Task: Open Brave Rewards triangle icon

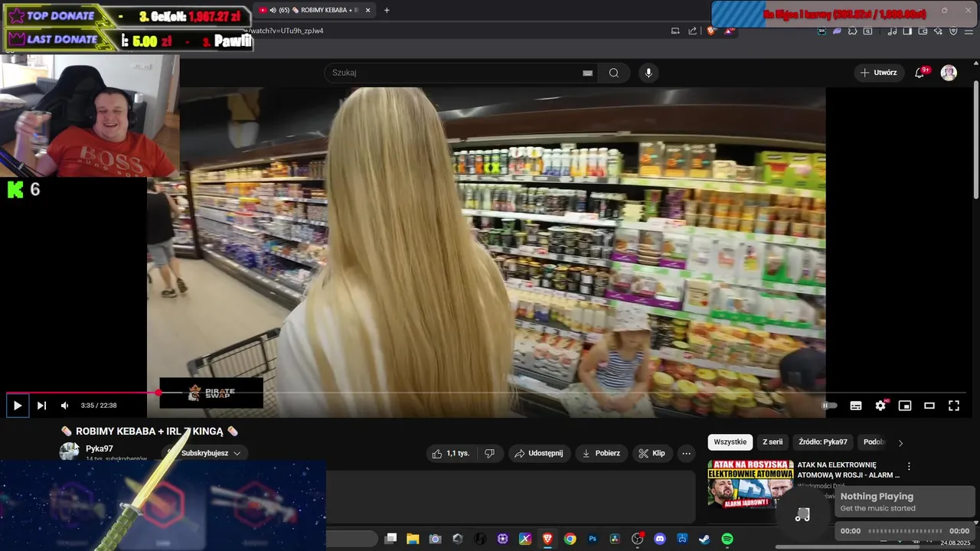Action: [x=728, y=31]
